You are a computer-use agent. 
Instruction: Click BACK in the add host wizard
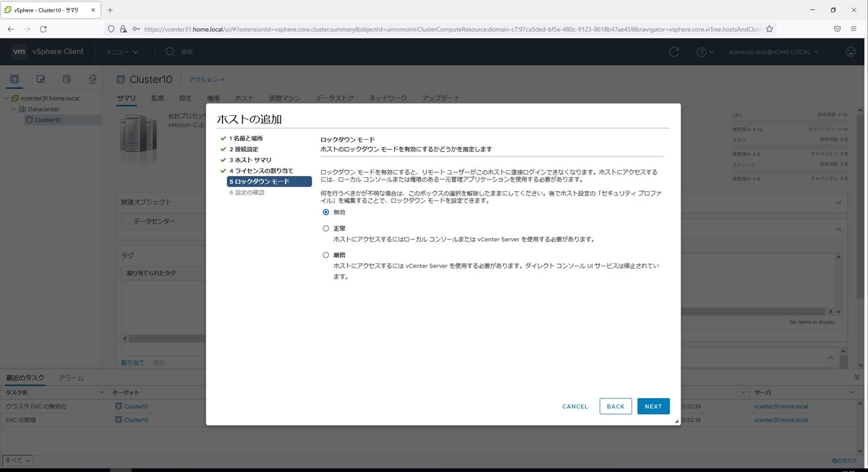[x=616, y=406]
